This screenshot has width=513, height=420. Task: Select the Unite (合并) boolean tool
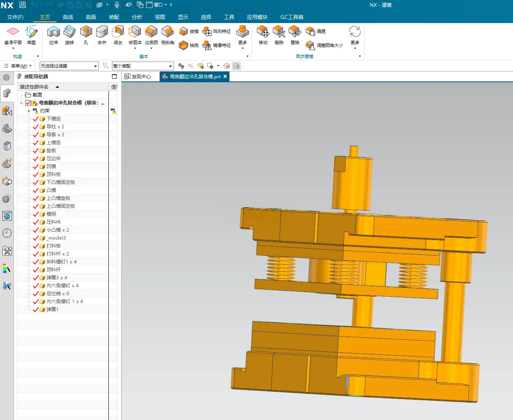[102, 35]
